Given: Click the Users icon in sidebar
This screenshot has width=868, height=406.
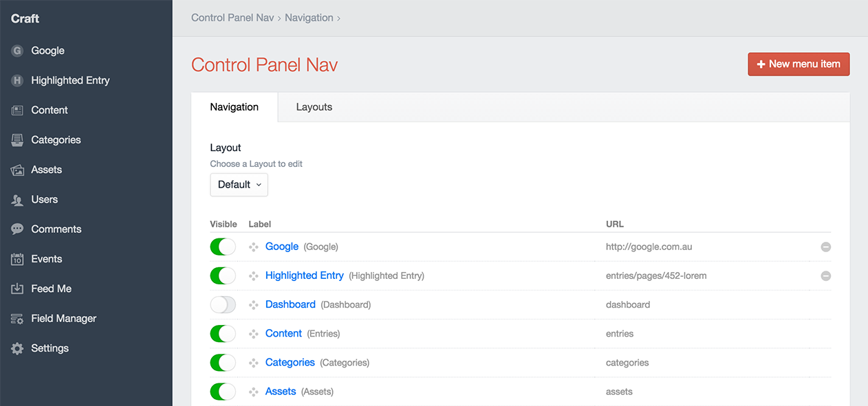Looking at the screenshot, I should [17, 200].
